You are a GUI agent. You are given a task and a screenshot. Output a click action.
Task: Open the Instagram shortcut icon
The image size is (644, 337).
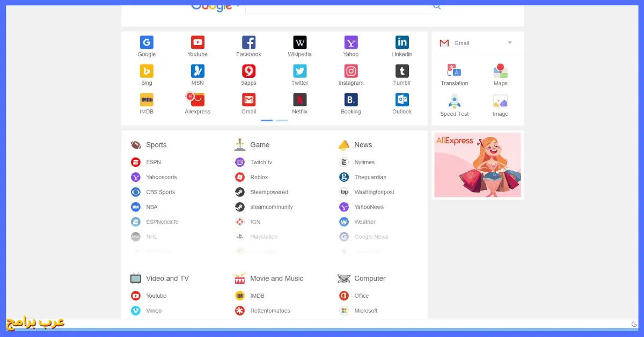point(351,71)
